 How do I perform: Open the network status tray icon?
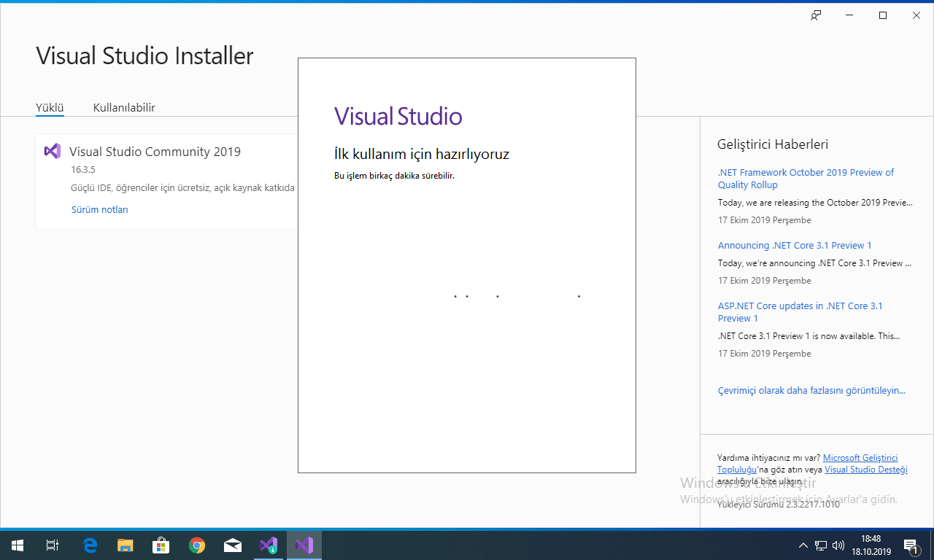(821, 545)
